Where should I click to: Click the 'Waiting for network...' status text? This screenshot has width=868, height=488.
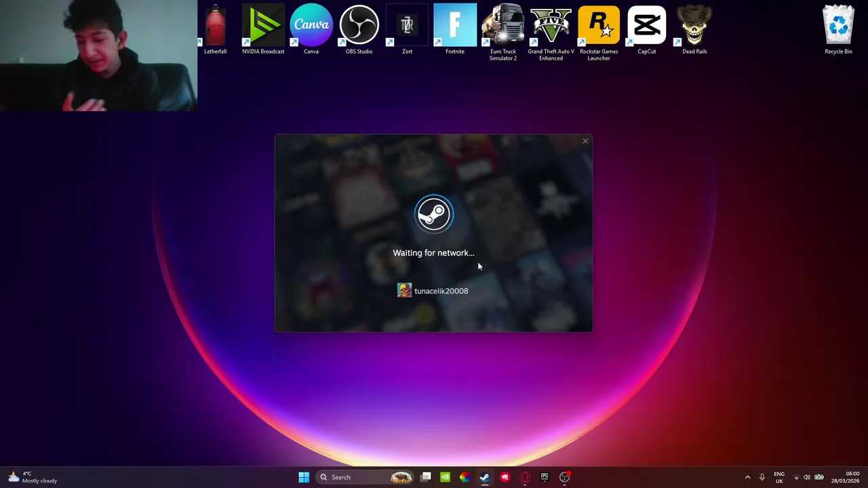(x=433, y=253)
